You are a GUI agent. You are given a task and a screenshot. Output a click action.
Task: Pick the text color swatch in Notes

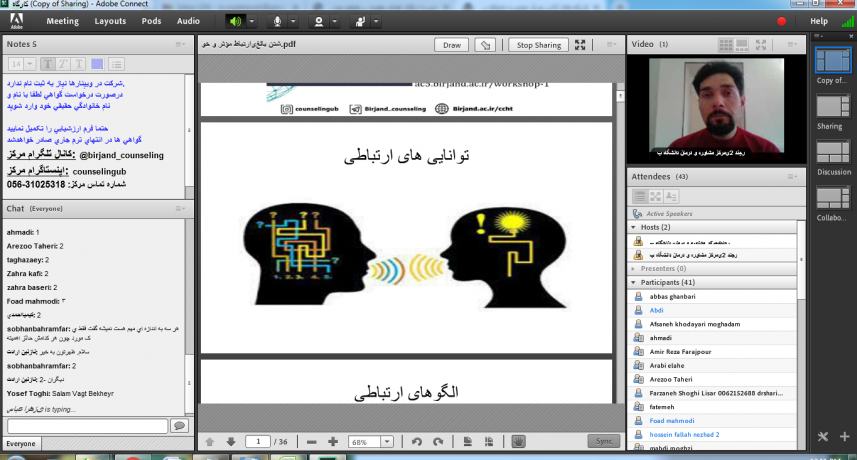97,64
